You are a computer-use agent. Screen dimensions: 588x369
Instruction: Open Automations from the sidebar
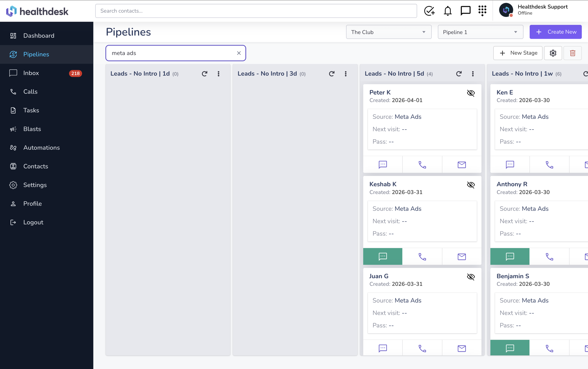[41, 148]
